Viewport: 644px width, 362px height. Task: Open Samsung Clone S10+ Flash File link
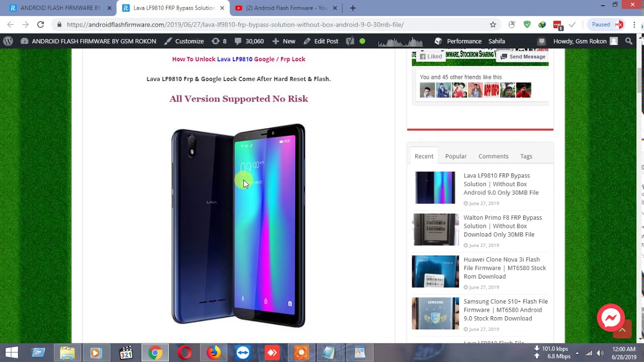pyautogui.click(x=506, y=310)
